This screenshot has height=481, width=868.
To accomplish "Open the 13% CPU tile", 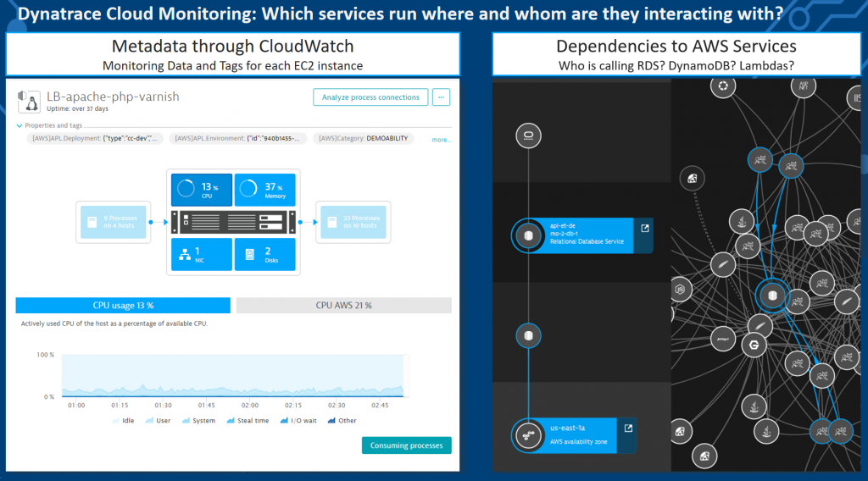I will (x=202, y=190).
